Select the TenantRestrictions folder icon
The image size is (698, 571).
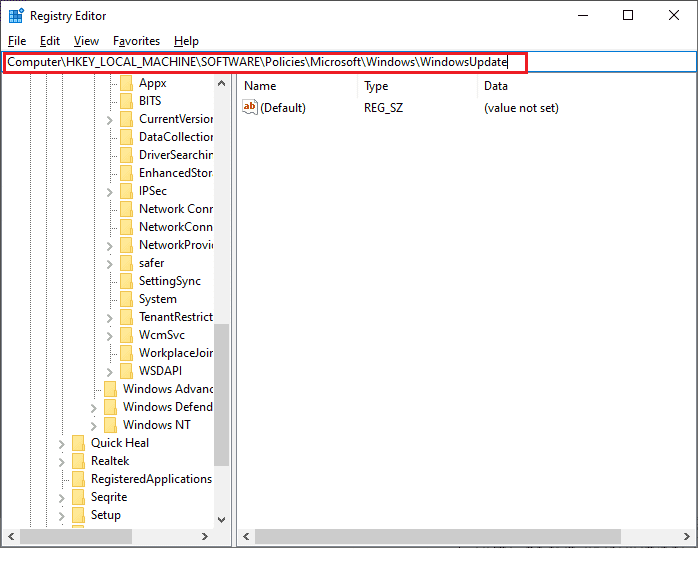[x=126, y=317]
